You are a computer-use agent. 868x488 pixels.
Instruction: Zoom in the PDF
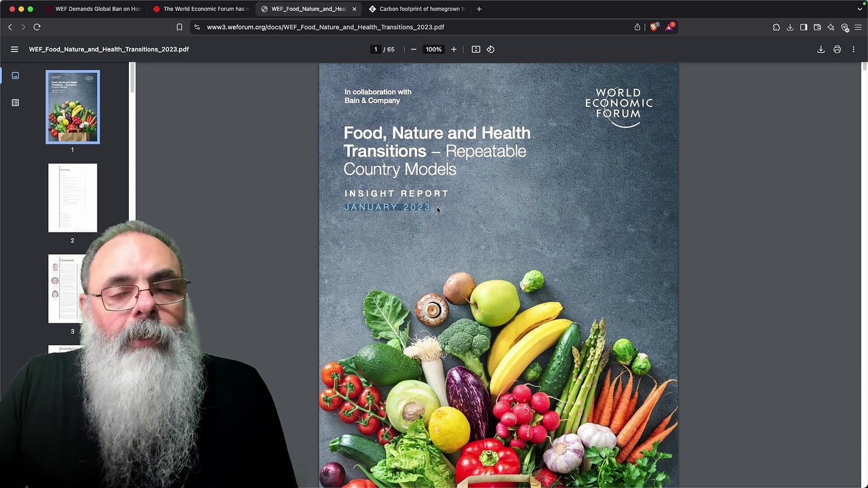click(454, 49)
